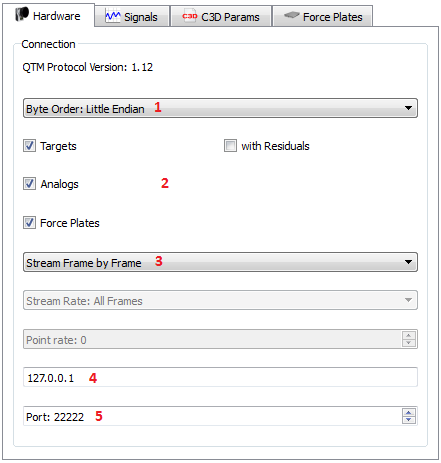Switch to the Signals tab
Viewport: 441px width, 463px height.
pyautogui.click(x=132, y=16)
